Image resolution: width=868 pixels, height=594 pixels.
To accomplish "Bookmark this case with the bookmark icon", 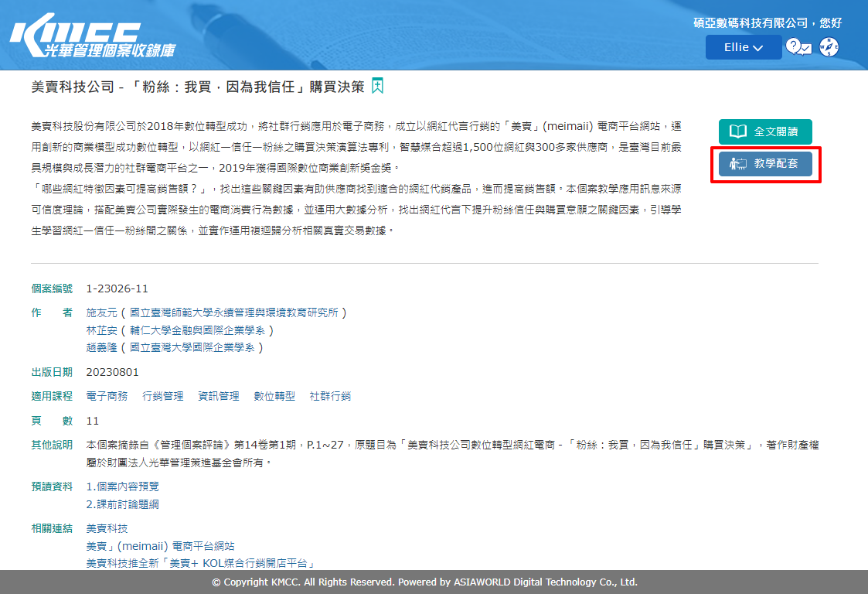I will point(377,86).
